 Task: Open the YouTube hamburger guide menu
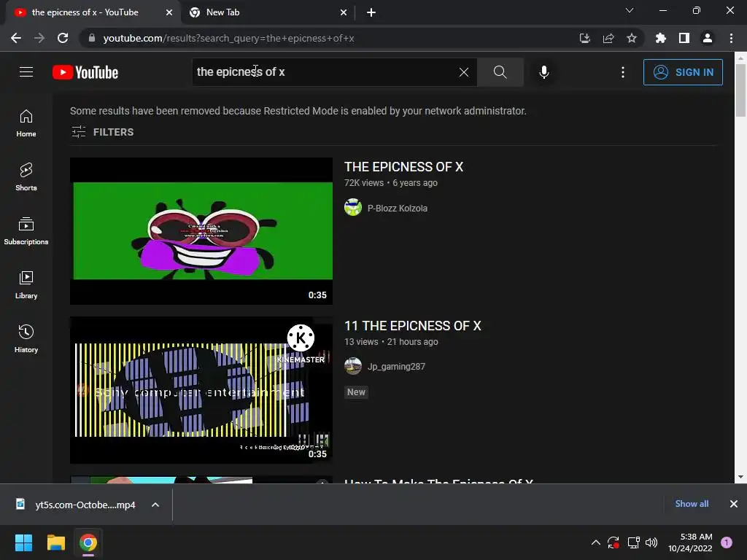coord(26,72)
